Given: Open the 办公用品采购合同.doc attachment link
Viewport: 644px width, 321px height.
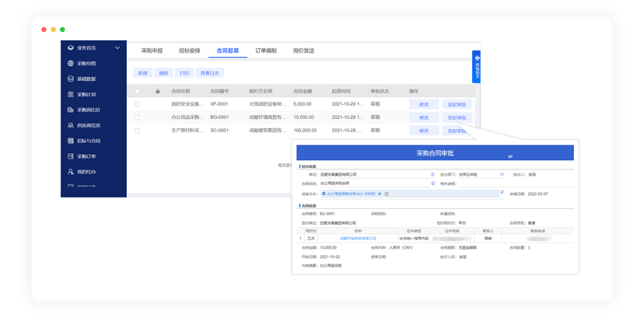Looking at the screenshot, I should (x=351, y=194).
